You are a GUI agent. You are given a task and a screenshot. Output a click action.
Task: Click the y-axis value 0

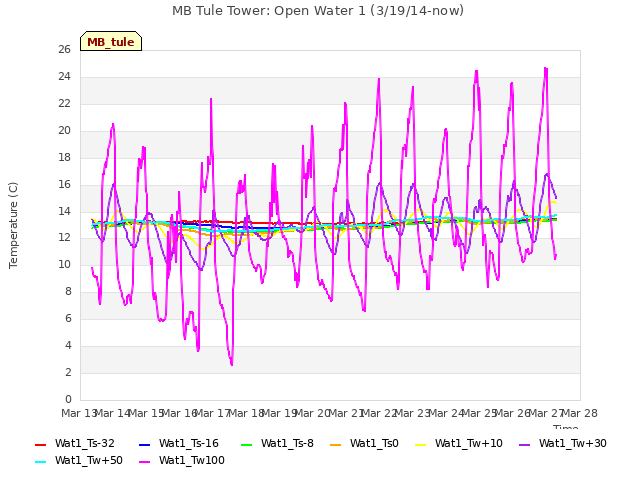click(68, 399)
